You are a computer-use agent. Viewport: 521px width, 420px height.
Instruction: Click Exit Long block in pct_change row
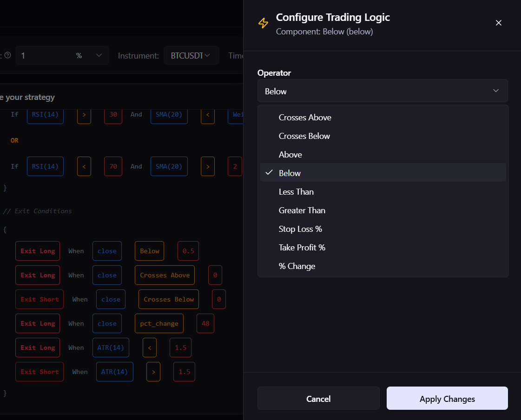pos(38,323)
